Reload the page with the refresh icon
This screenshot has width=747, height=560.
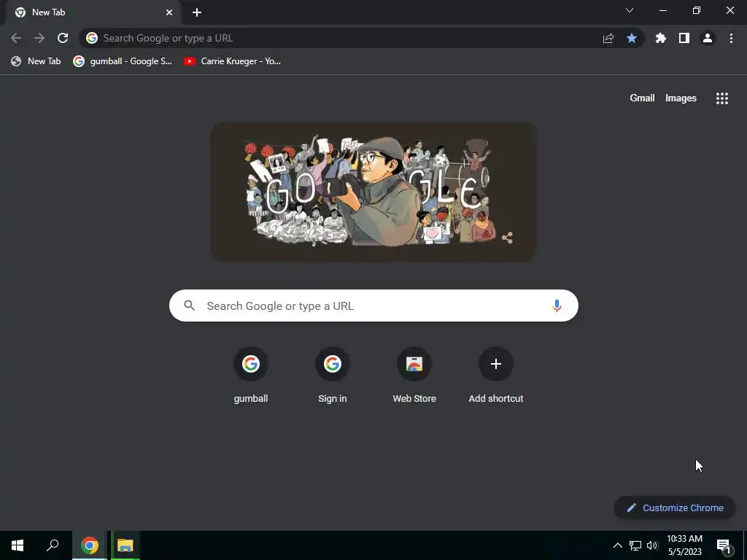pos(63,38)
